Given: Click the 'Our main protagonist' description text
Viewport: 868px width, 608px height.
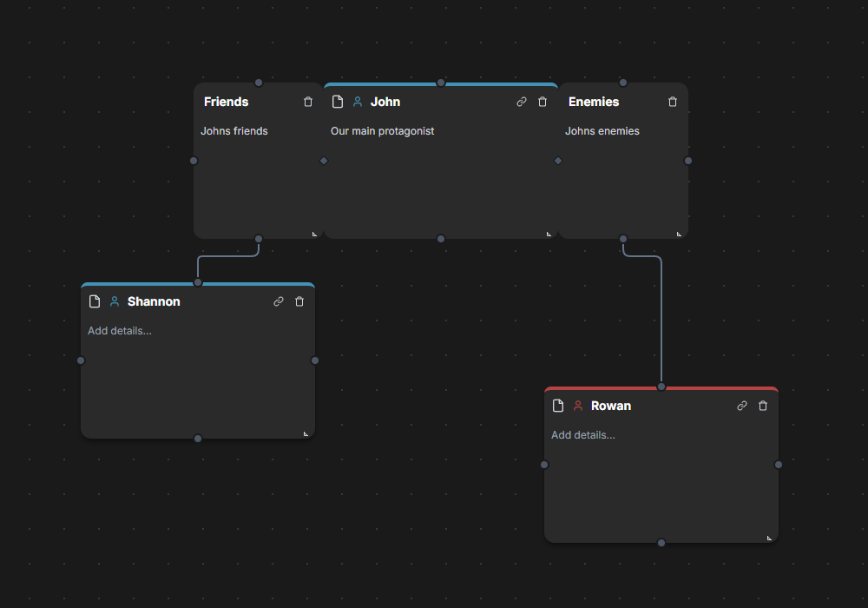Looking at the screenshot, I should pyautogui.click(x=382, y=131).
